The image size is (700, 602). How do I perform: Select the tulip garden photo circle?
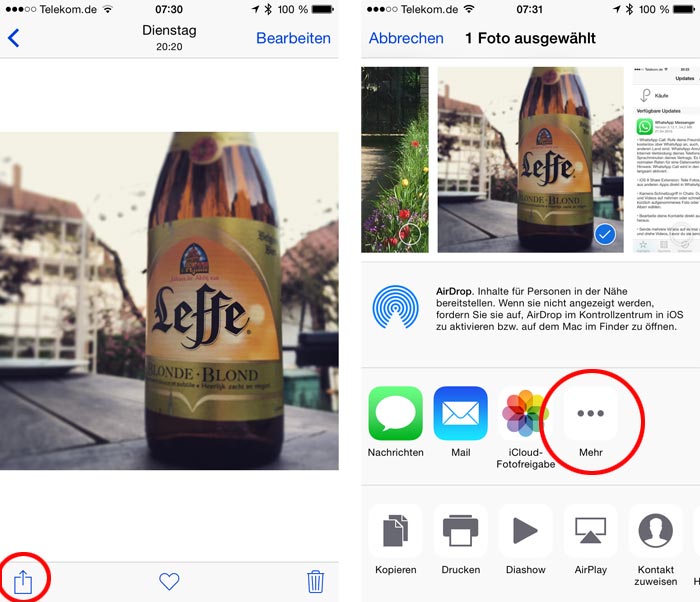click(x=409, y=234)
